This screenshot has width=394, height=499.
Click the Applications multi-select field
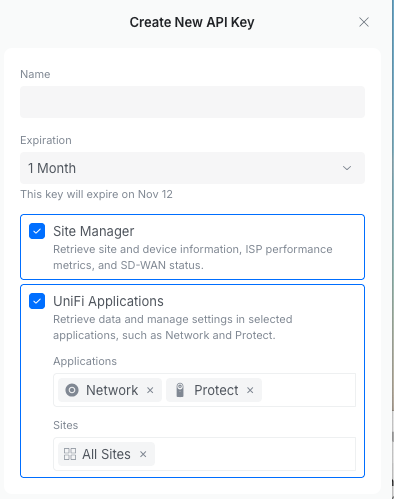[x=204, y=390]
